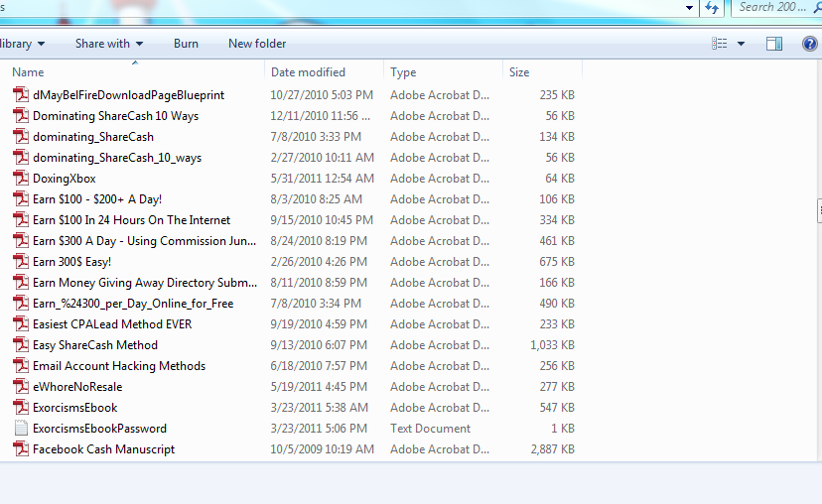Click PDF icon of ExorcismsEbook
Image resolution: width=822 pixels, height=504 pixels.
coord(21,408)
